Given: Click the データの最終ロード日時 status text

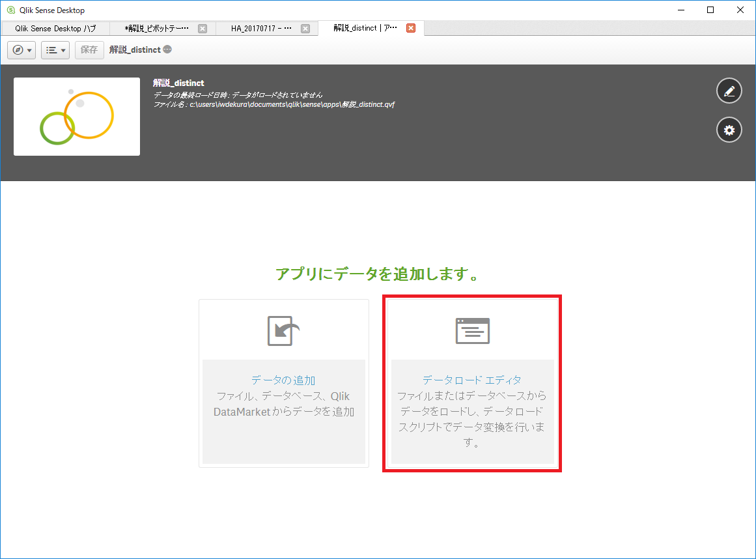Looking at the screenshot, I should [x=238, y=95].
